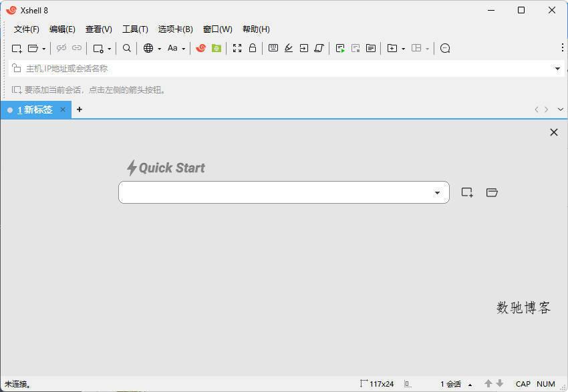Toggle the Full Screen icon

tap(237, 48)
